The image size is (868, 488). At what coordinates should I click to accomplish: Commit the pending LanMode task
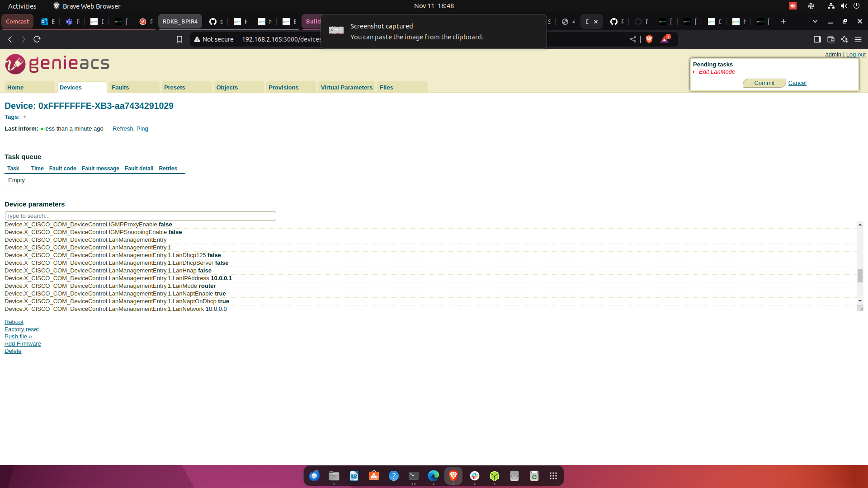[x=764, y=83]
